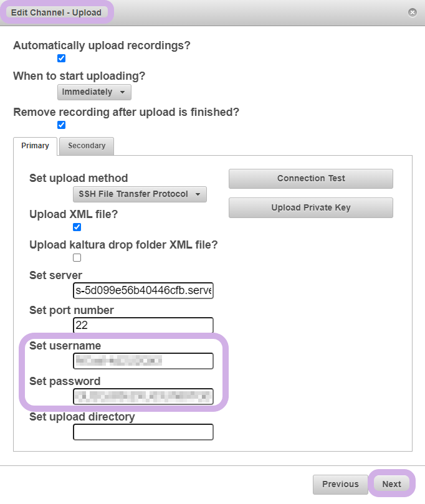Toggle Automatically upload recordings checkbox
Viewport: 425px width, 504px height.
tap(61, 59)
